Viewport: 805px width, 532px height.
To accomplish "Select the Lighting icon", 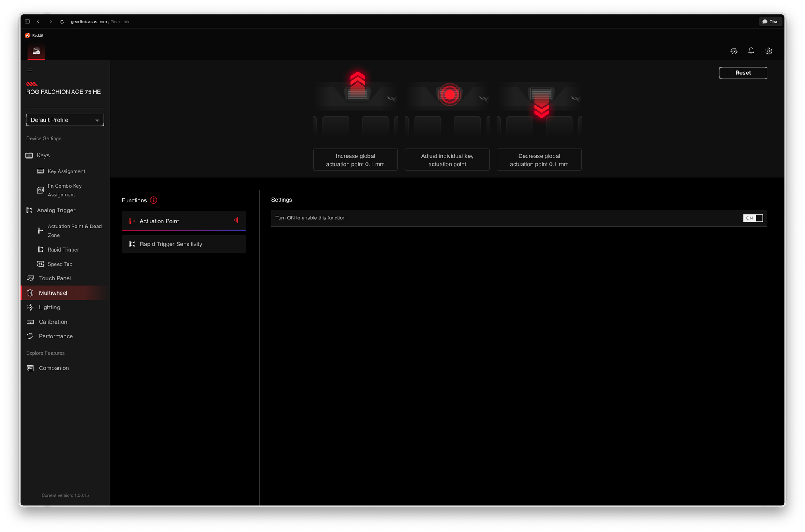I will pos(30,307).
